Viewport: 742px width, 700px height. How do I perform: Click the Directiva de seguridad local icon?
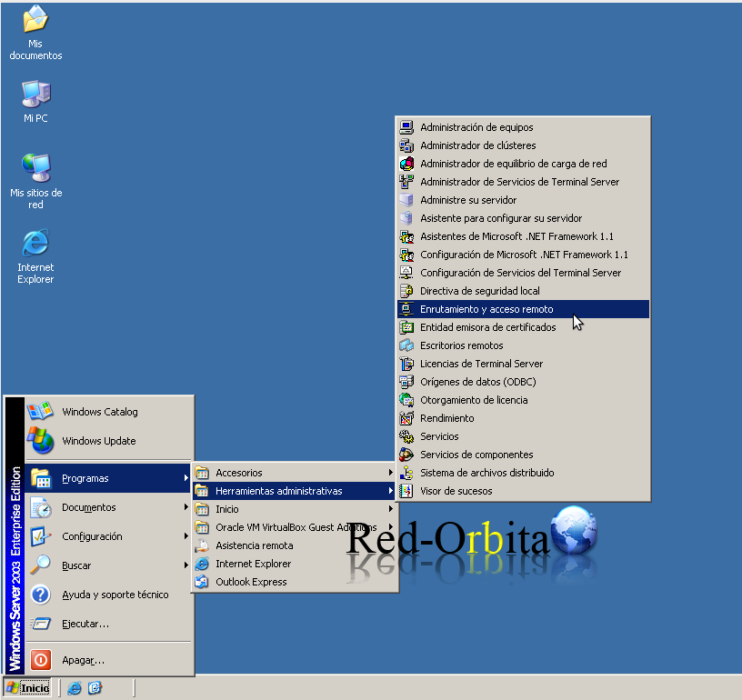coord(406,291)
